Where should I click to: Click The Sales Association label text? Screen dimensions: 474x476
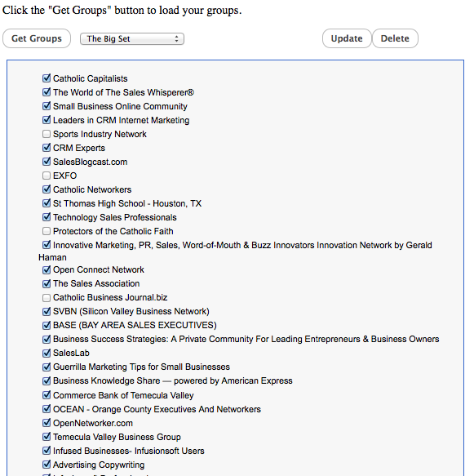(96, 283)
